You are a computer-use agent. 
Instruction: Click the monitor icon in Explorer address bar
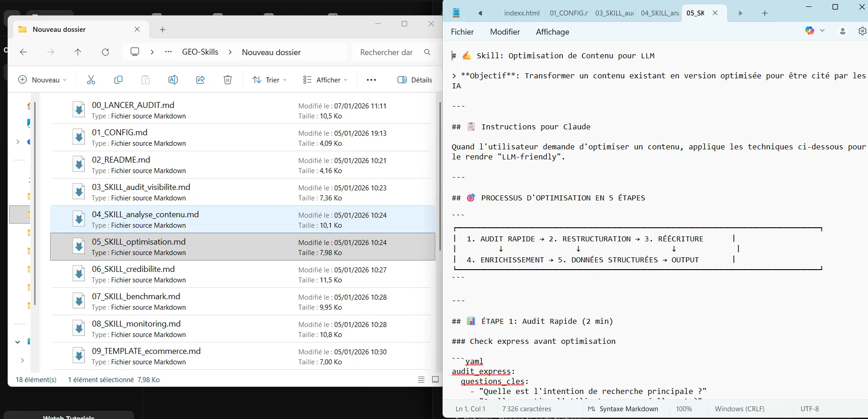coord(135,52)
